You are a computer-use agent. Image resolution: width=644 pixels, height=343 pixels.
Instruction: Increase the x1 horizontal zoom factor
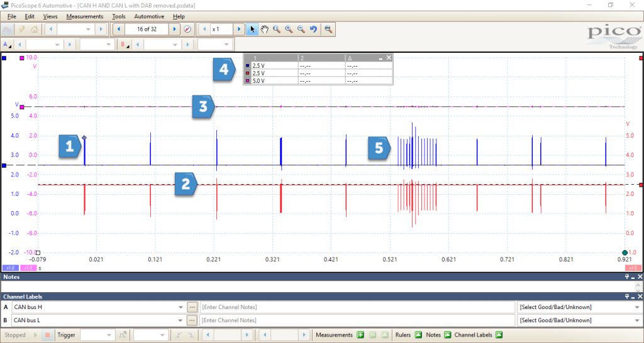point(239,29)
